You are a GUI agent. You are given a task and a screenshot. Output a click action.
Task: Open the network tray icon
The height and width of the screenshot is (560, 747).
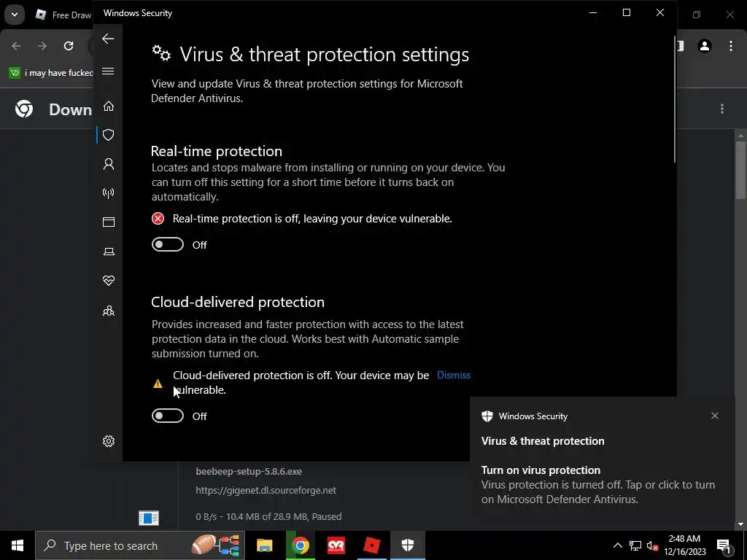635,545
